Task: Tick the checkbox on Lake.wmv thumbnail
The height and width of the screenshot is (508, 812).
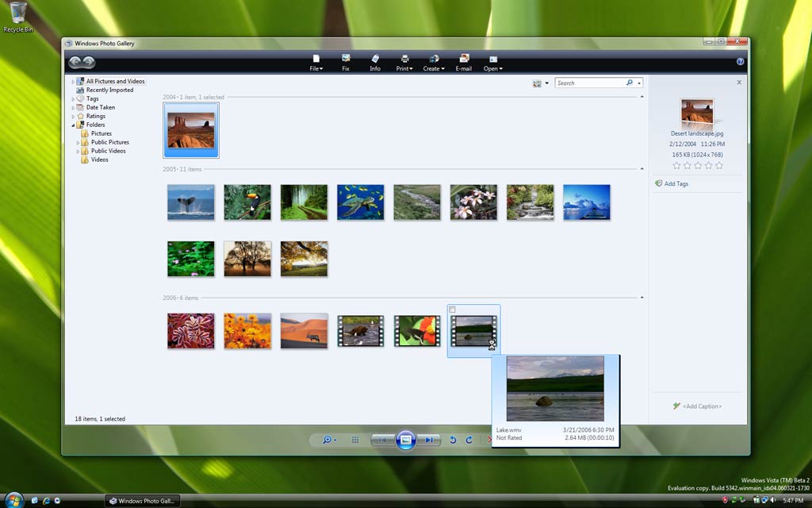Action: pyautogui.click(x=452, y=310)
